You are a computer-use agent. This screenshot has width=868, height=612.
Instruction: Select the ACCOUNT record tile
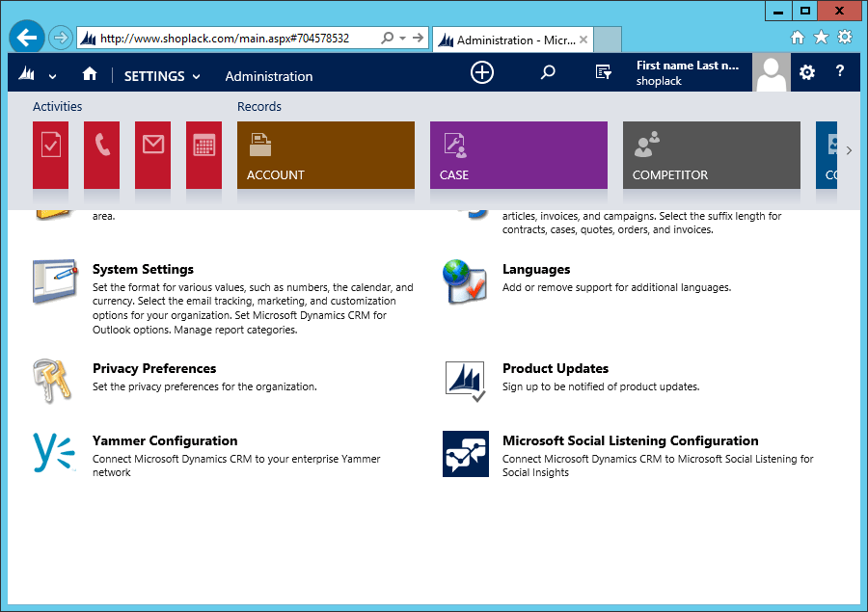pos(326,155)
